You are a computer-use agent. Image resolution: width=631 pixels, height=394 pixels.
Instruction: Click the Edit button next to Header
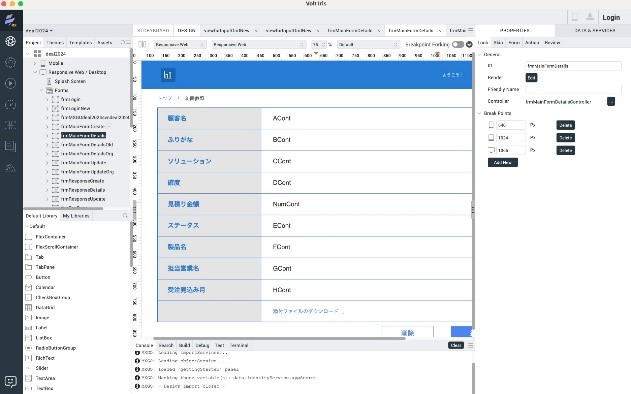click(531, 77)
